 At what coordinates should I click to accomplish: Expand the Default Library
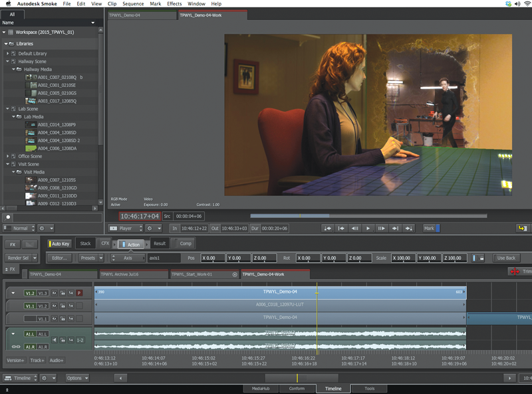pos(7,53)
